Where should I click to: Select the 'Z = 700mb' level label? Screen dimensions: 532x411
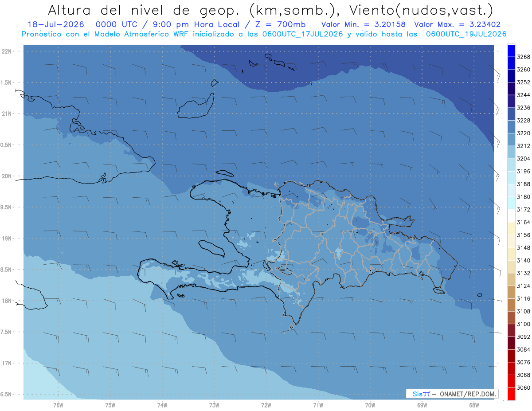click(x=281, y=24)
